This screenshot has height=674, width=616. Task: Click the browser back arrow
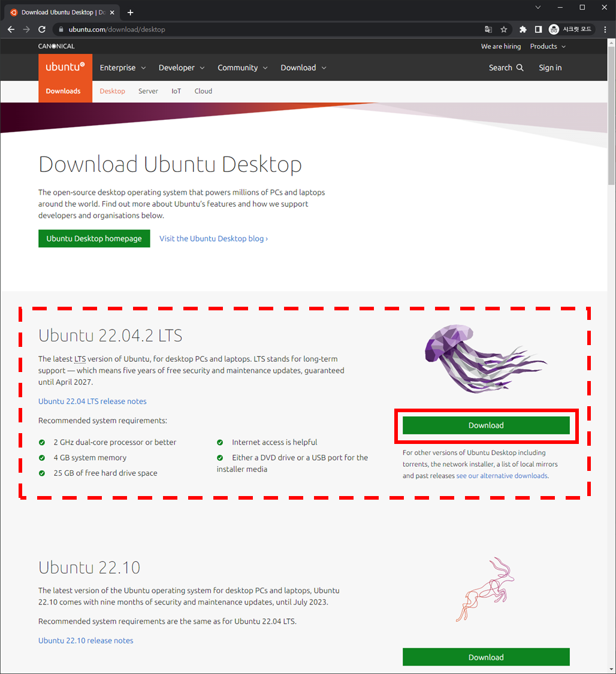click(11, 29)
